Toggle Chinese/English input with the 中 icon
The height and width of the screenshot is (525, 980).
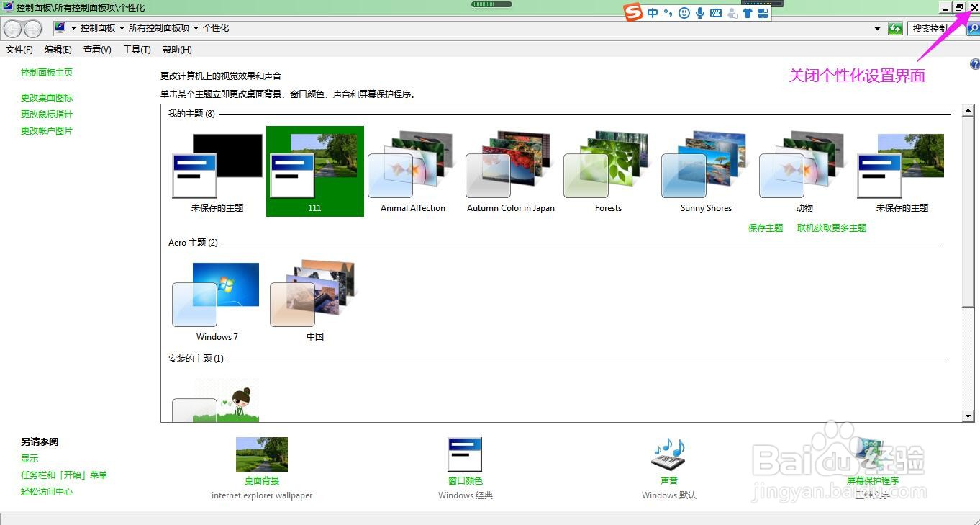coord(653,12)
